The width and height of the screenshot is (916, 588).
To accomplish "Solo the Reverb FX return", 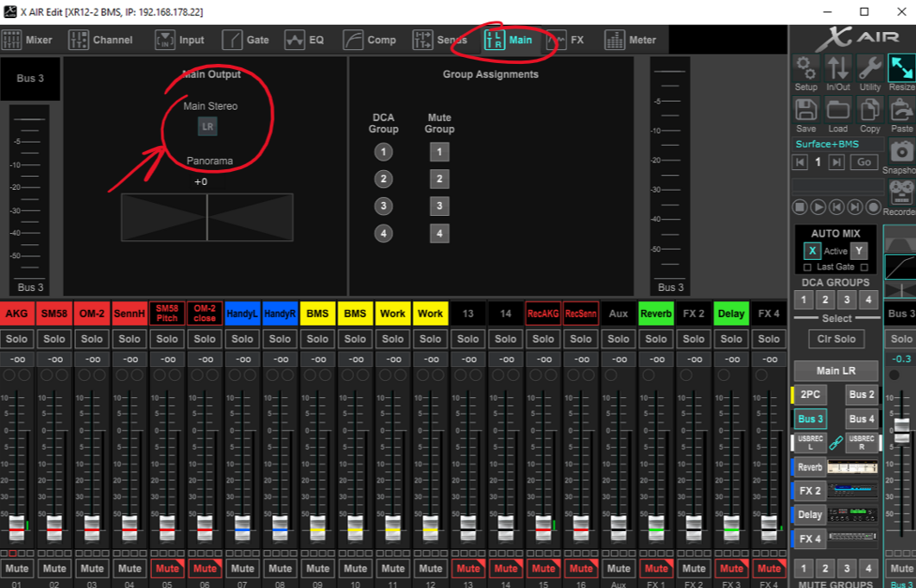I will (656, 339).
